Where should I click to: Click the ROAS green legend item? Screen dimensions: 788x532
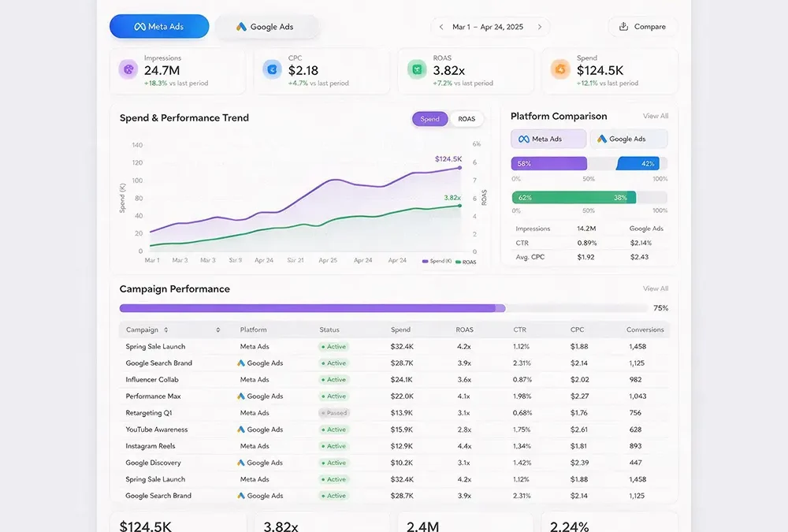coord(466,262)
